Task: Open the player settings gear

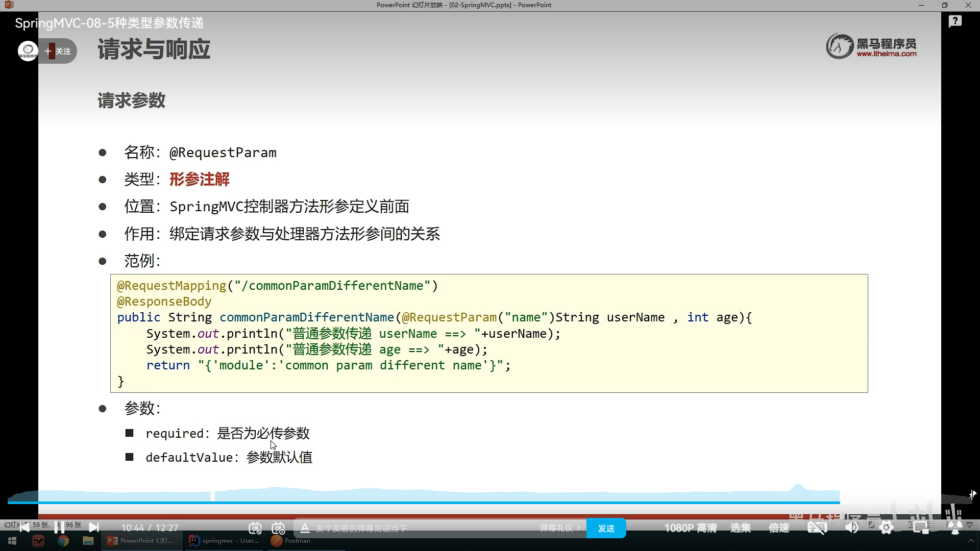Action: tap(887, 528)
